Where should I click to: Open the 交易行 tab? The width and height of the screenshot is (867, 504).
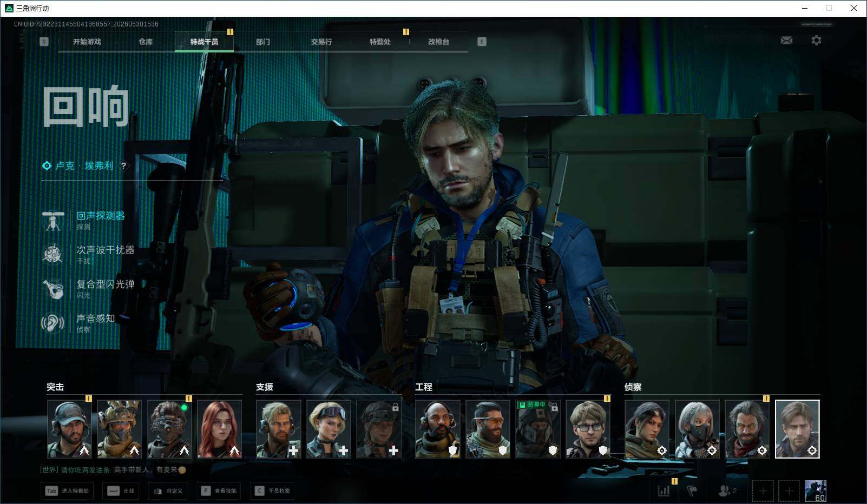coord(321,42)
